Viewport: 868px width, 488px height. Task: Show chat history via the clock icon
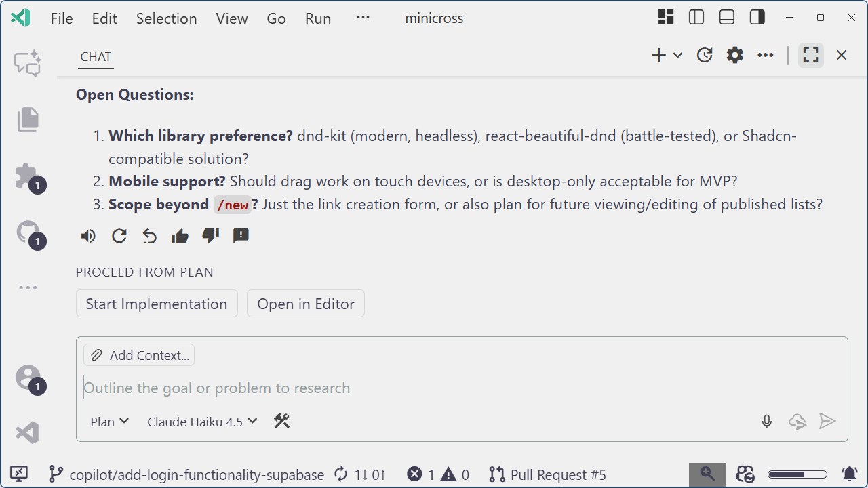tap(704, 55)
